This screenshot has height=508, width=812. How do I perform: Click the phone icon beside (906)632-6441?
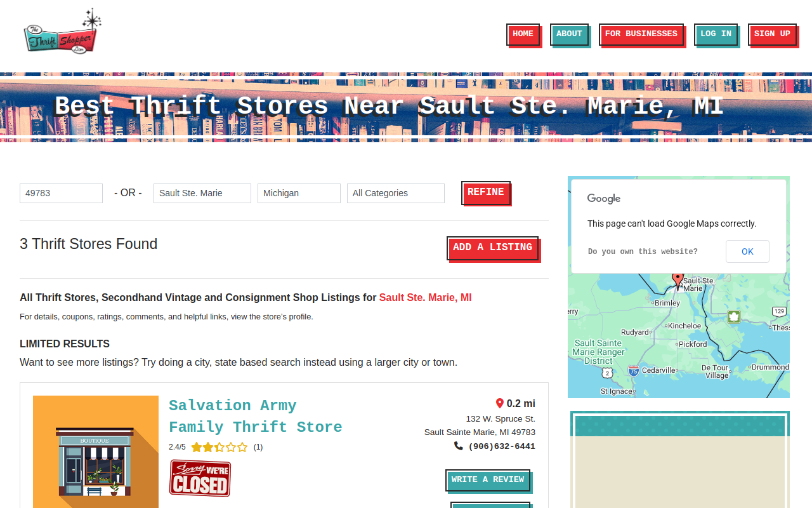[459, 446]
